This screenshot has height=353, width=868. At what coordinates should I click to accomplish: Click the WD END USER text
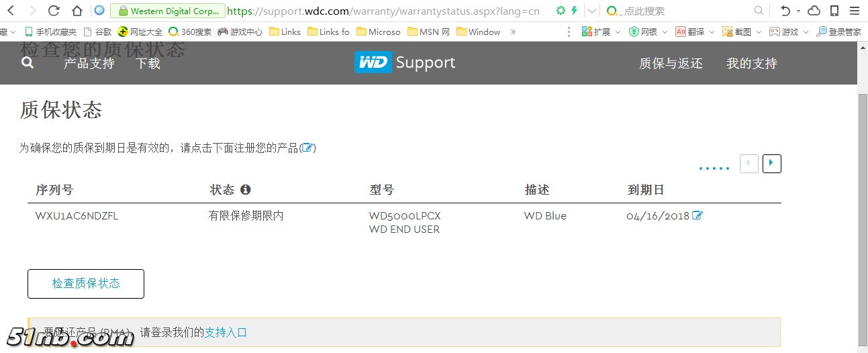click(x=404, y=230)
